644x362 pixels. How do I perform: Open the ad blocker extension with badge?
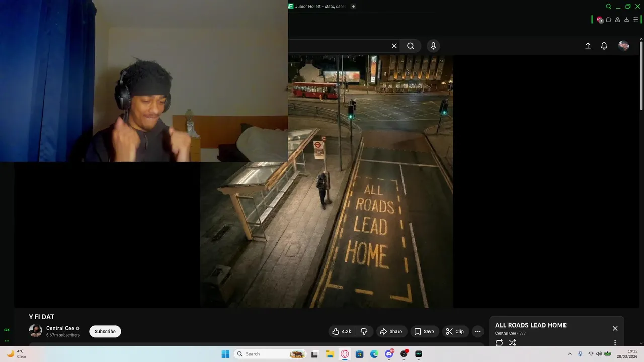600,20
